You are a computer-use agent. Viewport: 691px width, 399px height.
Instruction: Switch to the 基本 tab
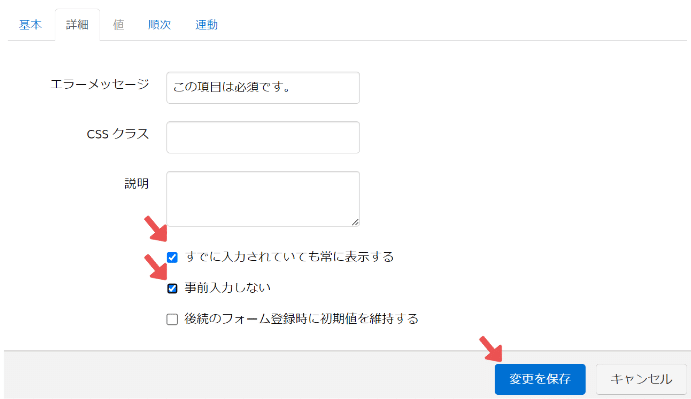click(30, 25)
